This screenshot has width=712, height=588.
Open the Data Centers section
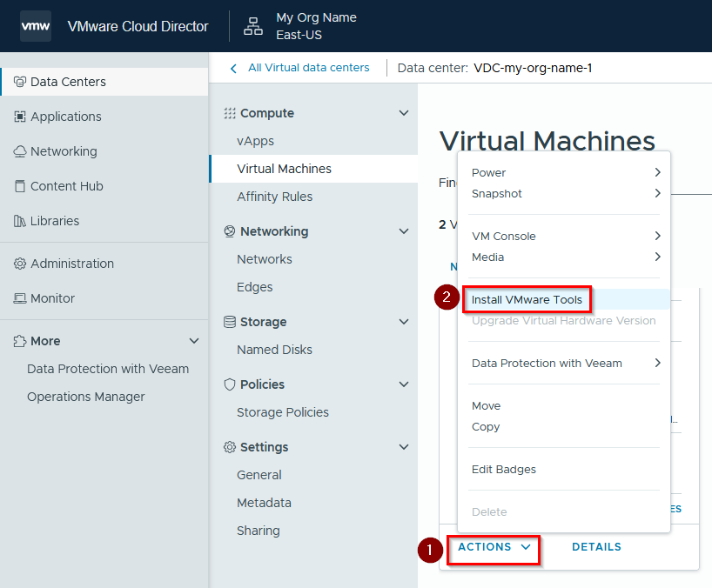tap(104, 82)
